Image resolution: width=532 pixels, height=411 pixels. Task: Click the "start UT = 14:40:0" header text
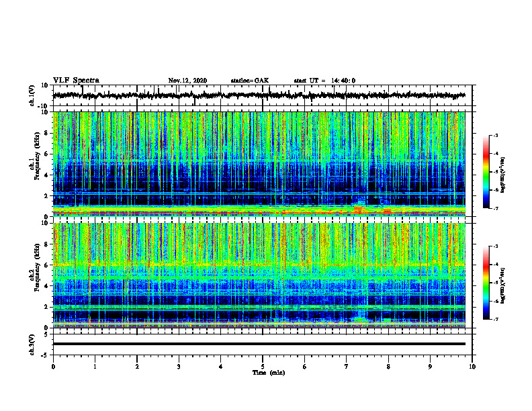tap(324, 81)
